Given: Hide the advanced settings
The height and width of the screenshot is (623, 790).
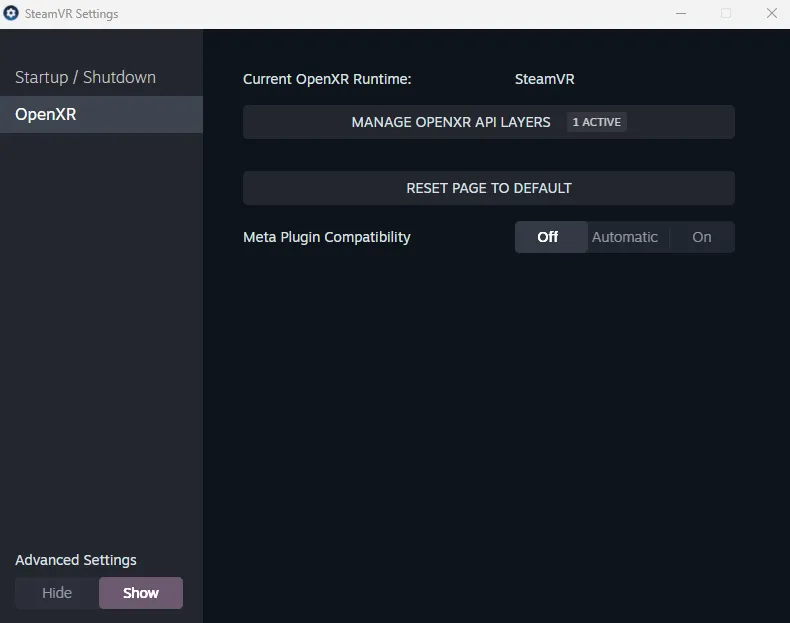Looking at the screenshot, I should 57,593.
